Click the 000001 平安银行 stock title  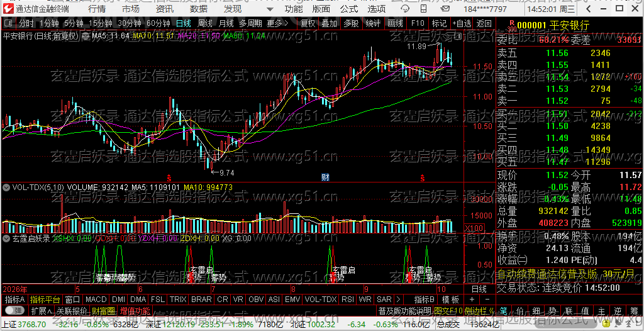click(553, 26)
